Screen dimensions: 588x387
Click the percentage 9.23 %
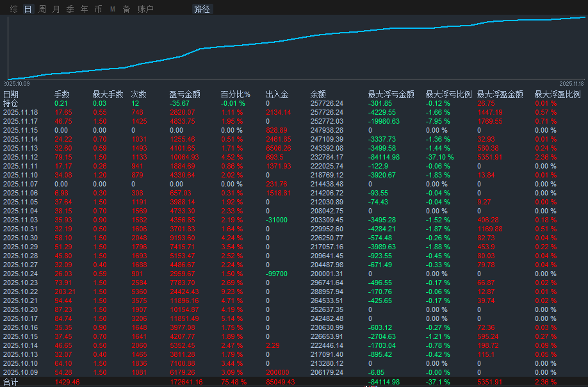[x=231, y=292]
